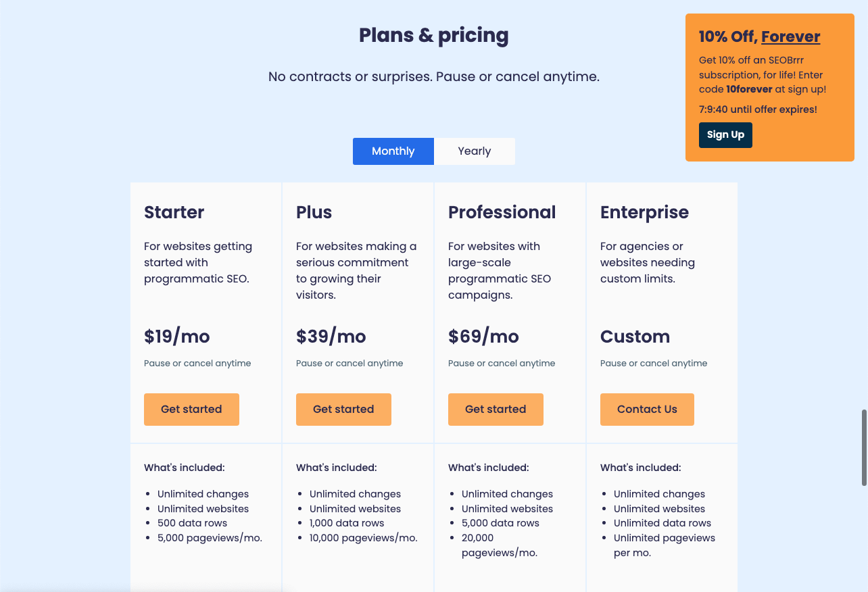This screenshot has width=868, height=592.
Task: Click the Plans & pricing heading
Action: point(433,35)
